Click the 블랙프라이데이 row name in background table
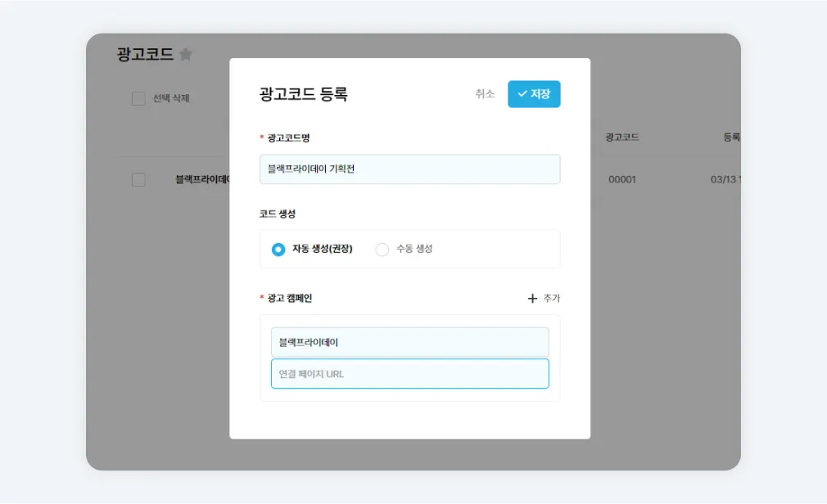This screenshot has width=827, height=504. click(x=202, y=180)
